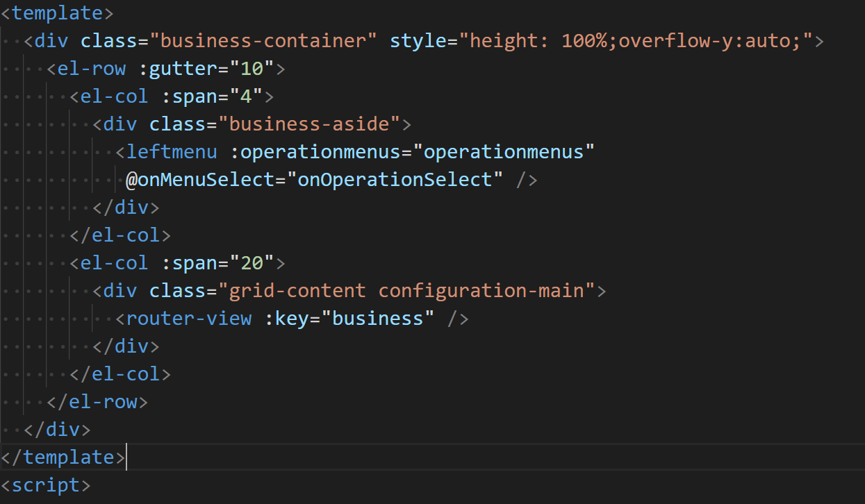
Task: Click the leftmenu component tag
Action: click(172, 152)
